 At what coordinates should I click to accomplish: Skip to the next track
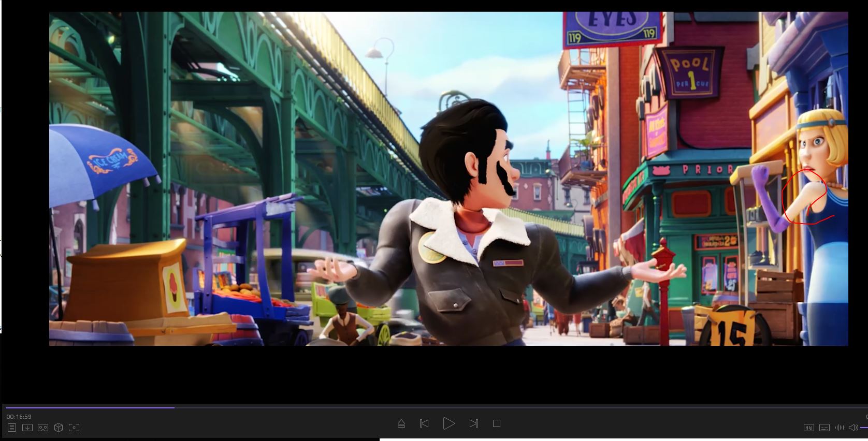tap(473, 423)
